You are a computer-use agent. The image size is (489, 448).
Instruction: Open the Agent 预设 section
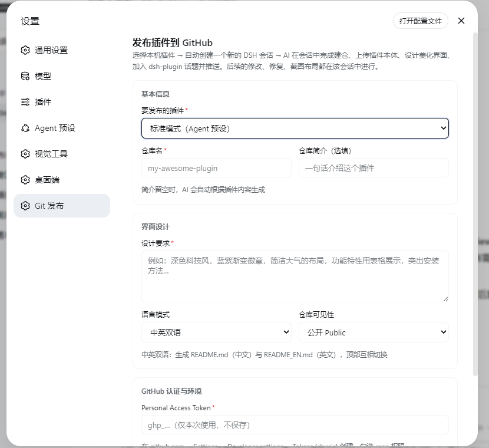click(62, 128)
